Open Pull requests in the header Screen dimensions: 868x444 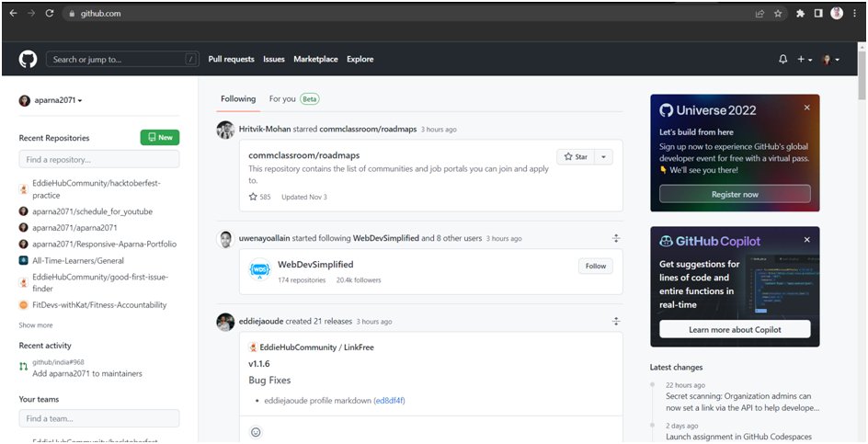pyautogui.click(x=232, y=59)
